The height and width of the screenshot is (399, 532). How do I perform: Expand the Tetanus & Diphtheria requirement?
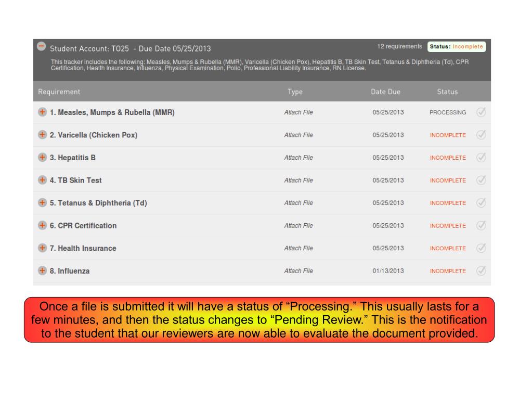(42, 202)
